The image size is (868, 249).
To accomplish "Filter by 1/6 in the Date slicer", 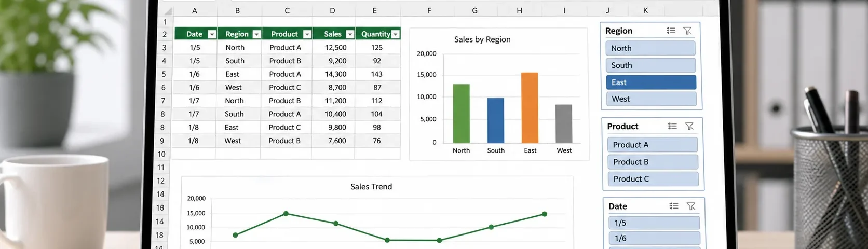I will (x=655, y=239).
